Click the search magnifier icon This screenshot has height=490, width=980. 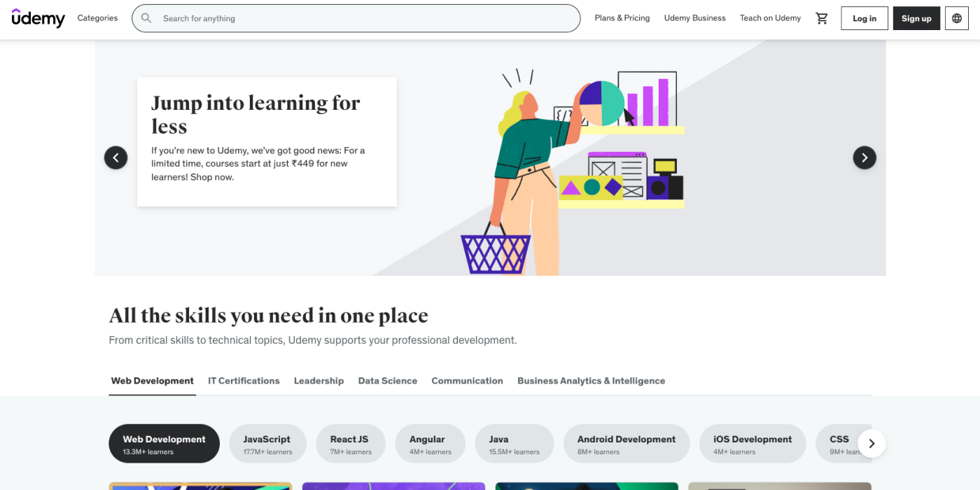coord(146,18)
